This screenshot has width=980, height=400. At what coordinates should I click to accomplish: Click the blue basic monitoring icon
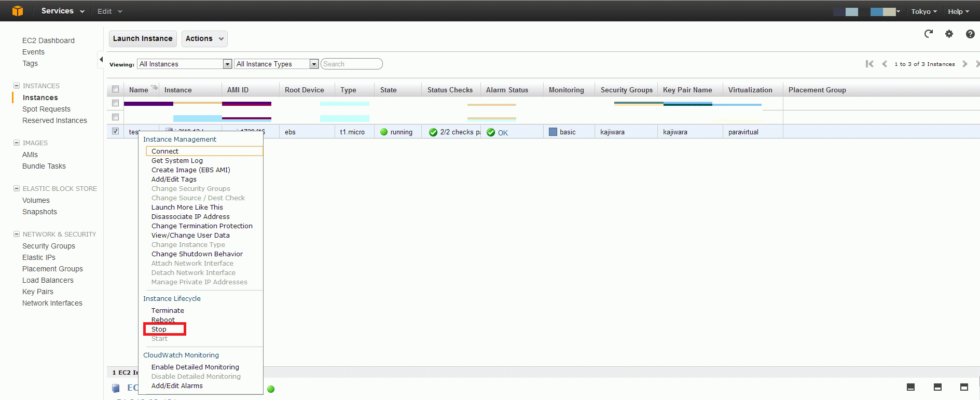coord(553,132)
